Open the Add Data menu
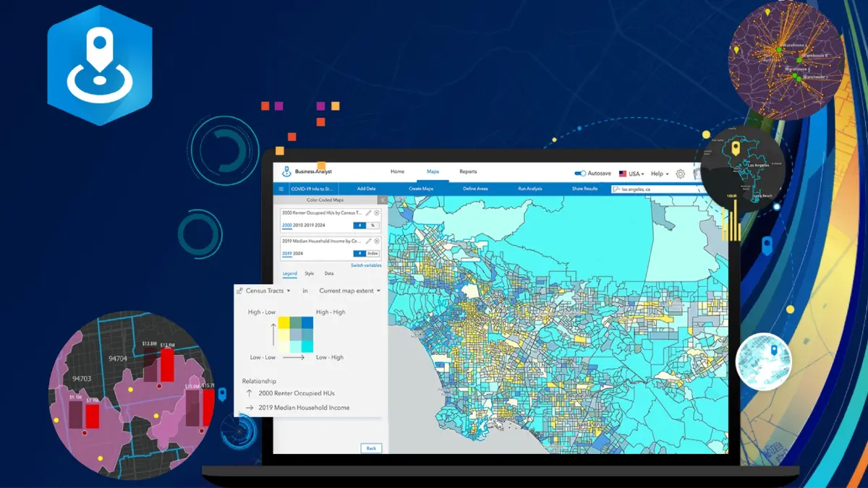 (x=366, y=189)
